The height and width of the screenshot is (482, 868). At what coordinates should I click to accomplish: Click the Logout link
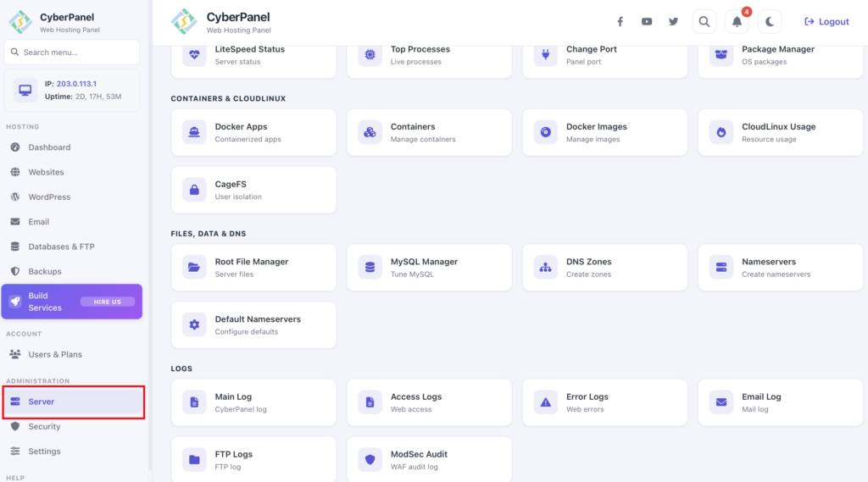[x=826, y=21]
